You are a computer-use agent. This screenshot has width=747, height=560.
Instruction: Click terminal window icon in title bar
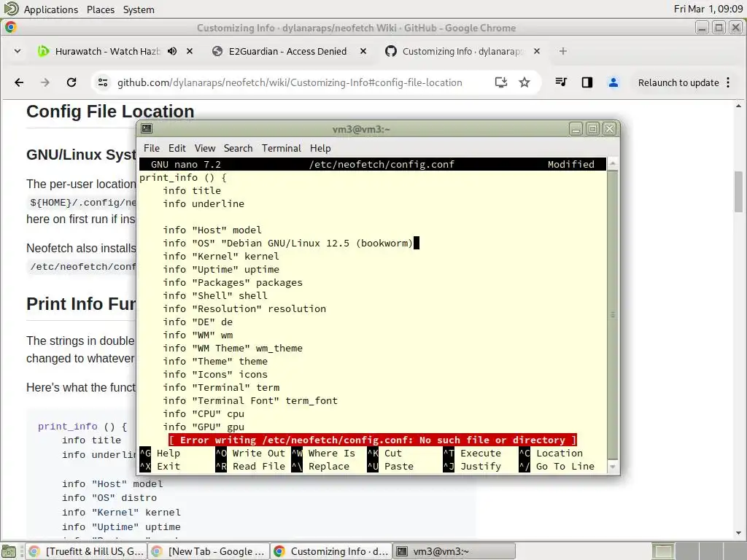(147, 128)
